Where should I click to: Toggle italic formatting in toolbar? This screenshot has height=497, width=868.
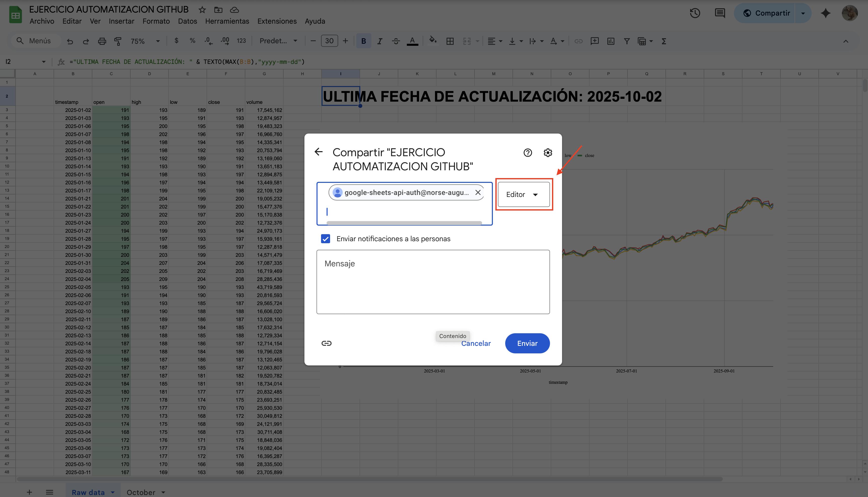pyautogui.click(x=379, y=41)
